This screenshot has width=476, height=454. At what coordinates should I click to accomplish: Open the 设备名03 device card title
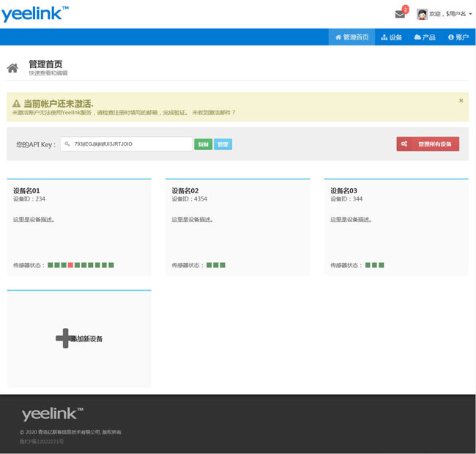[x=343, y=190]
